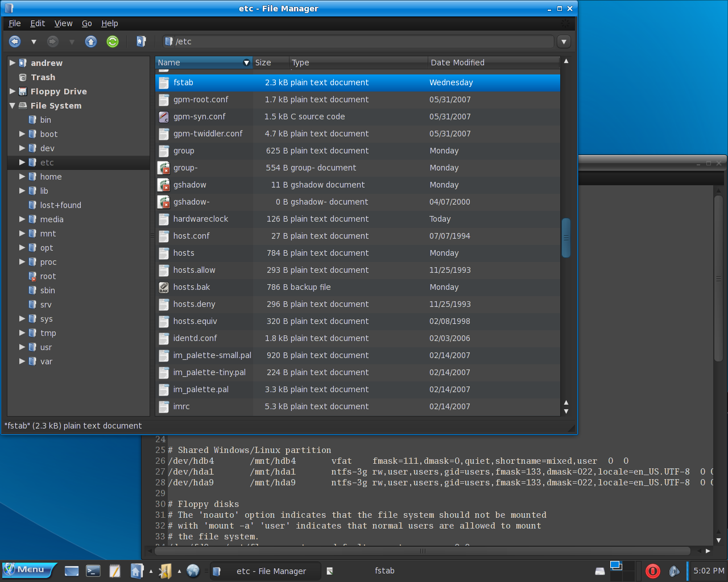Open the Help menu

pyautogui.click(x=110, y=23)
